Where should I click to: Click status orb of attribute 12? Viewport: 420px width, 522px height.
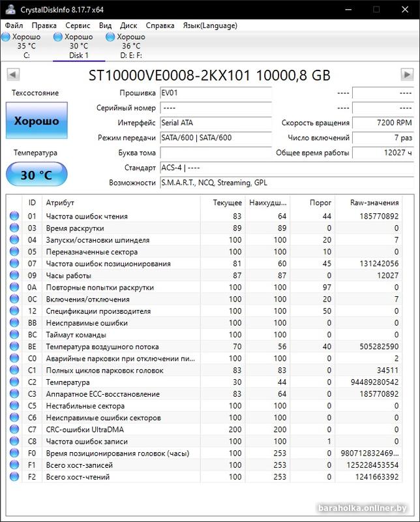click(x=14, y=311)
